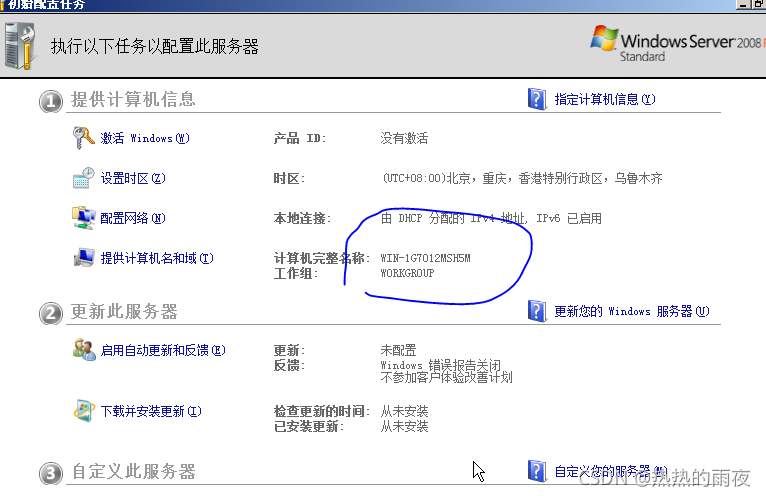Open the 更新您的 Windows 服务器 help link

[632, 311]
